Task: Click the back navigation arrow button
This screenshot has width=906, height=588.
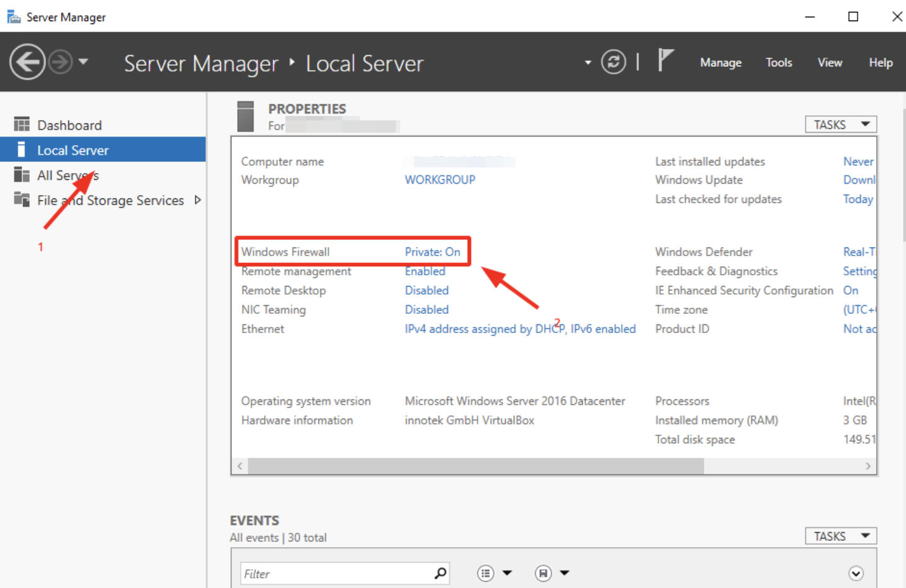Action: pyautogui.click(x=27, y=62)
